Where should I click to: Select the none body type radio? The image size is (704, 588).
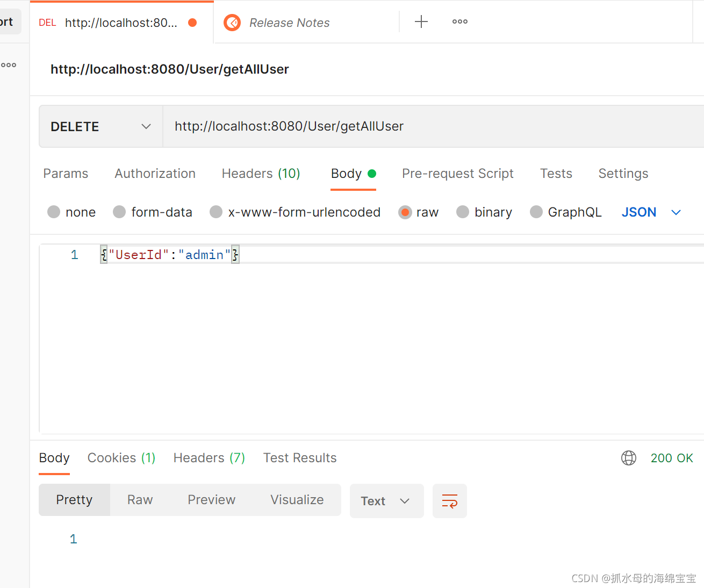tap(54, 212)
